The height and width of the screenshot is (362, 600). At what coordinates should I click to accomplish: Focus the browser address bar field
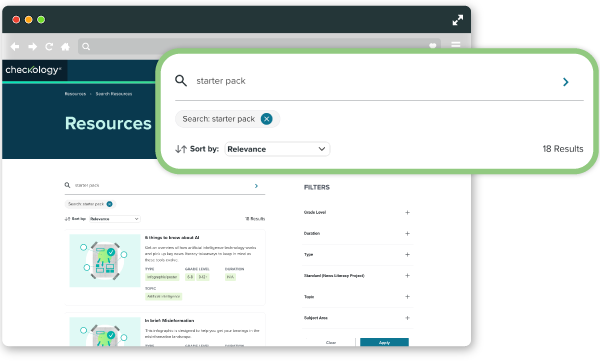[x=259, y=46]
